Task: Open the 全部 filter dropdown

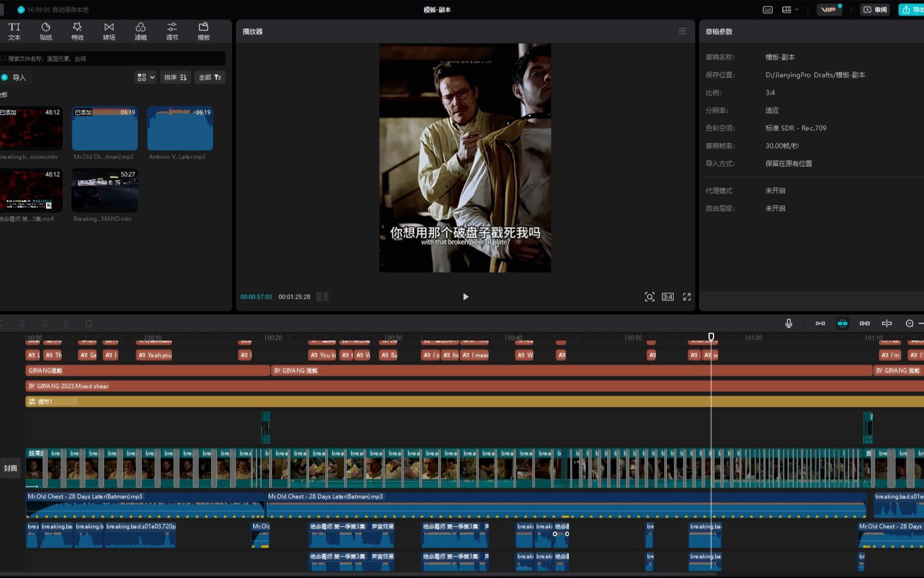Action: pyautogui.click(x=209, y=78)
